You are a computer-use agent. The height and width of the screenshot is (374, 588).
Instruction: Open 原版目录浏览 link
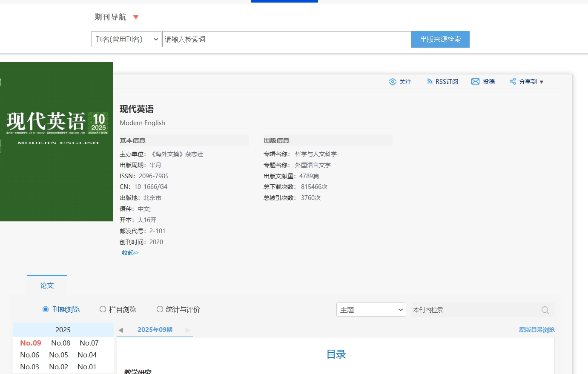point(536,330)
